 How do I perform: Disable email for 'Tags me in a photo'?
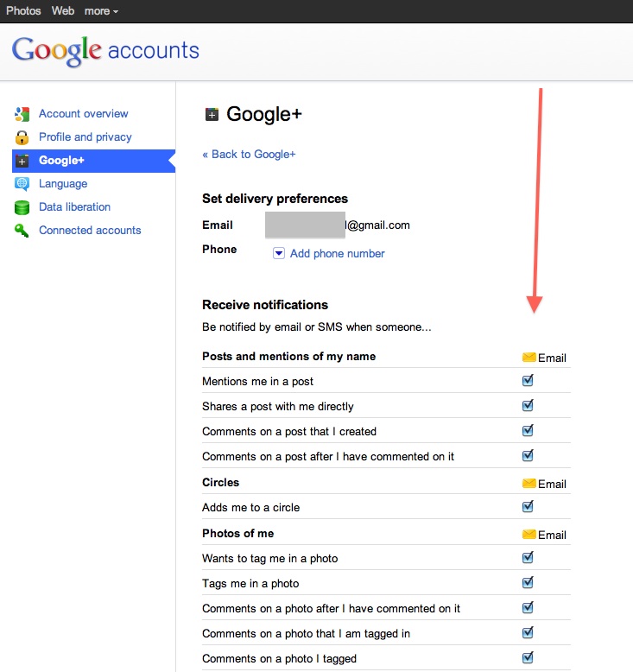pyautogui.click(x=528, y=582)
